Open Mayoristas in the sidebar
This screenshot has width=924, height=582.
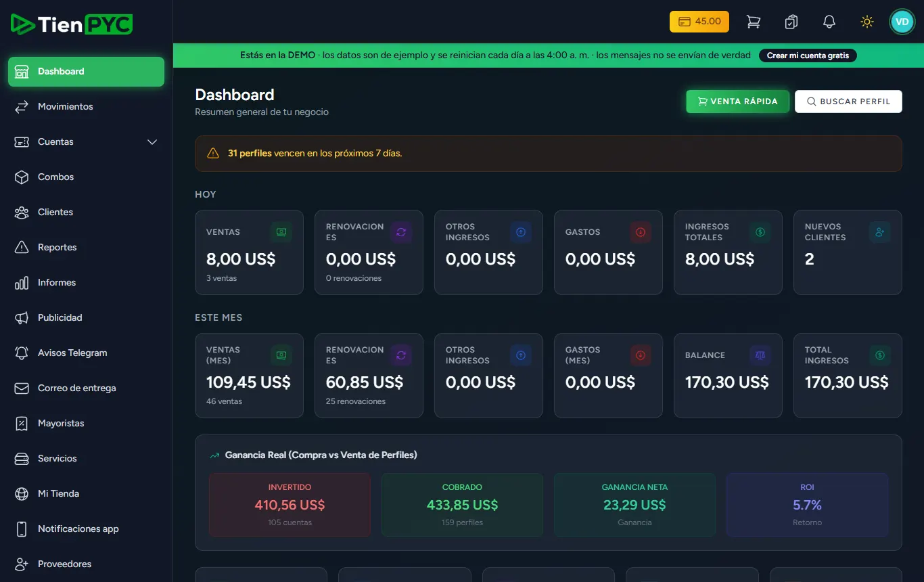[86, 424]
